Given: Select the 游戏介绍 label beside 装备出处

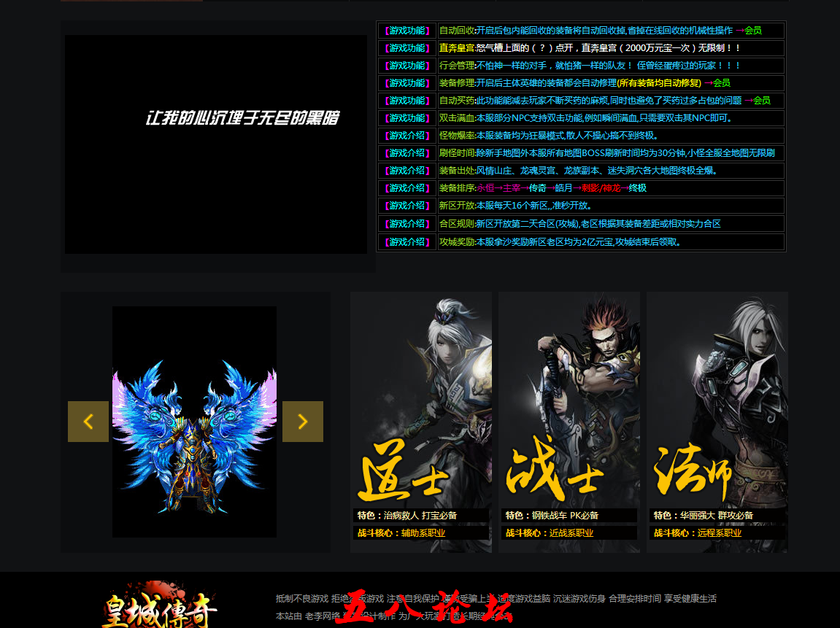Looking at the screenshot, I should coord(406,170).
